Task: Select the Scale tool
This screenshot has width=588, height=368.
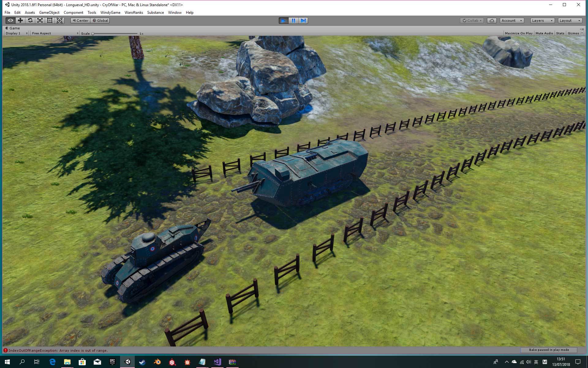Action: (x=40, y=21)
